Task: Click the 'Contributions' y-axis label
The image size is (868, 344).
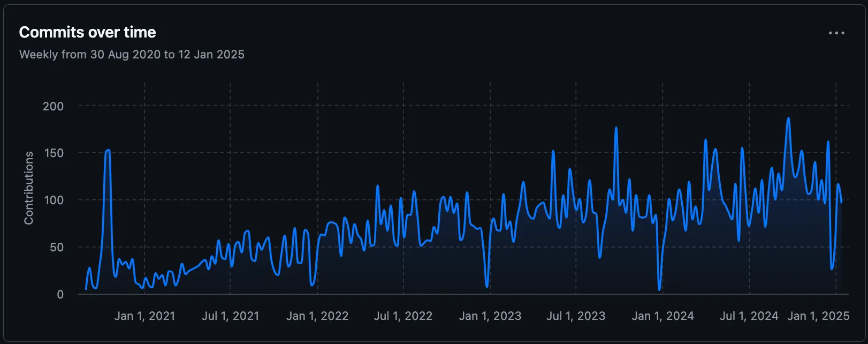Action: [28, 188]
